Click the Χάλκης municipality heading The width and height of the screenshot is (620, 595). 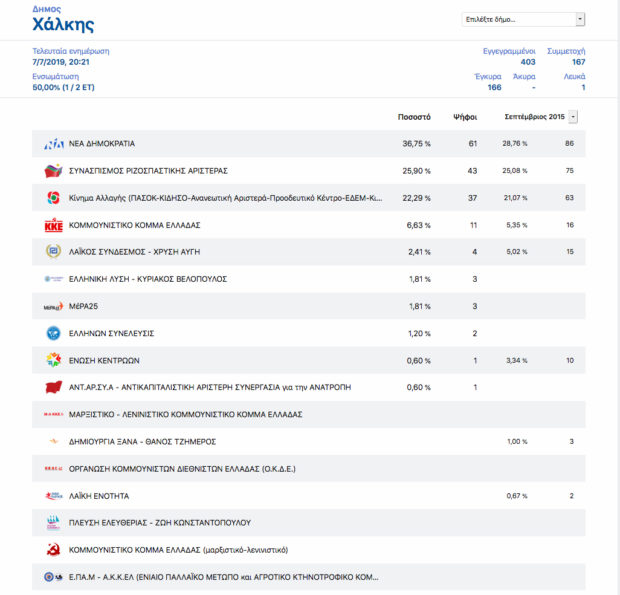[x=63, y=25]
